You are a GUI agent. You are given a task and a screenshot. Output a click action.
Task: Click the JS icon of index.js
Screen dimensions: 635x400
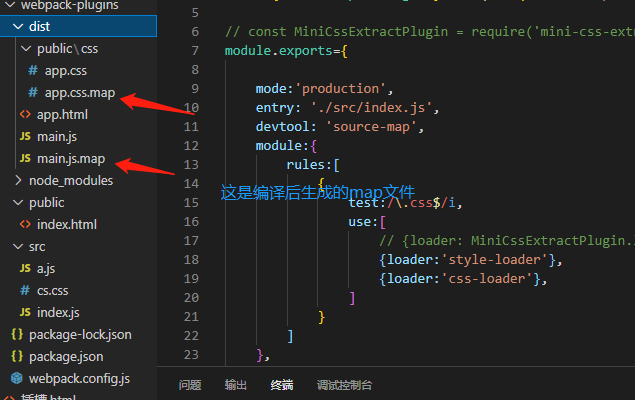click(25, 312)
